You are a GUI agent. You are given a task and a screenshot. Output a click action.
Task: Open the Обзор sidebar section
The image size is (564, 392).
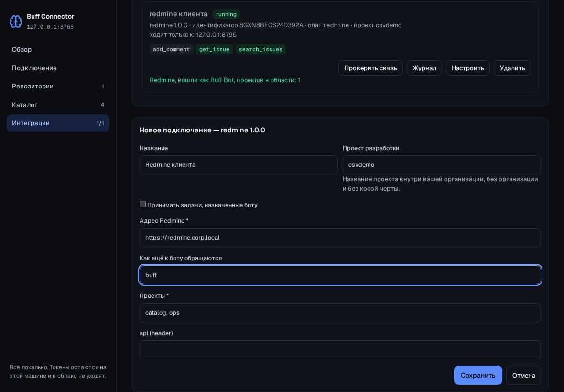(x=58, y=49)
